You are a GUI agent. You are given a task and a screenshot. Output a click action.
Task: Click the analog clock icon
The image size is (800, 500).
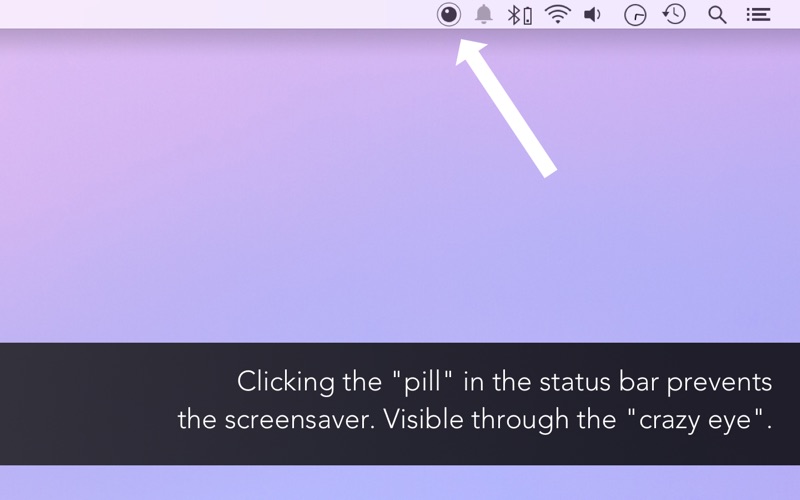[x=635, y=15]
